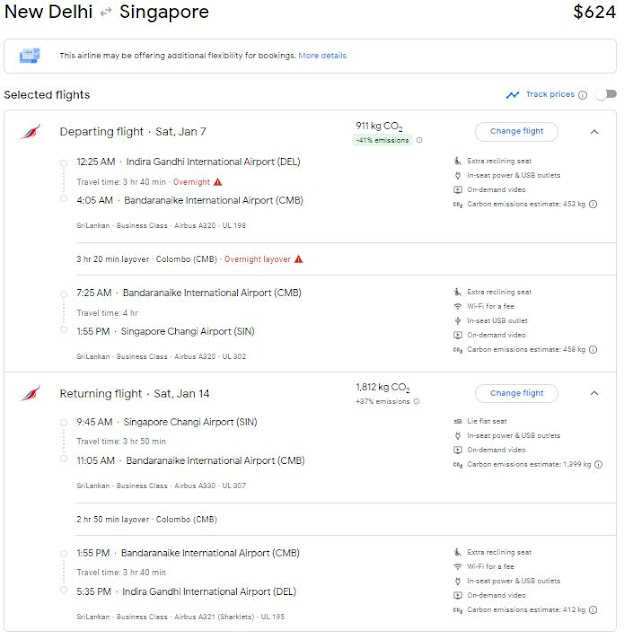The width and height of the screenshot is (624, 639).
Task: Click the Overnight layover warning icon
Action: (x=298, y=259)
